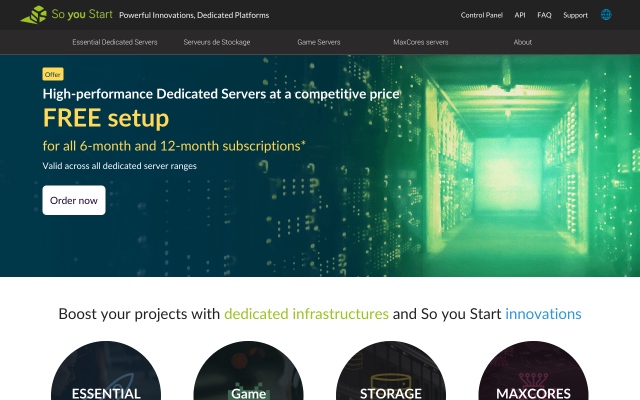The height and width of the screenshot is (400, 640).
Task: Click the Order now button
Action: [74, 200]
